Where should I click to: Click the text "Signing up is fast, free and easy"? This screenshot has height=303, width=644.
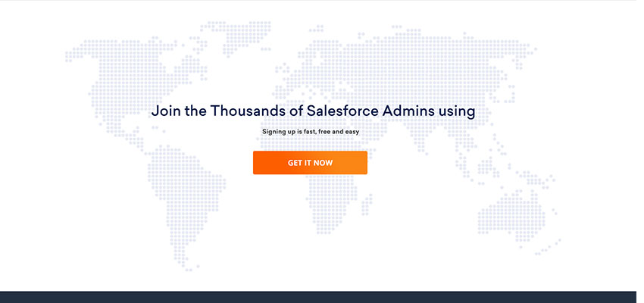click(311, 132)
